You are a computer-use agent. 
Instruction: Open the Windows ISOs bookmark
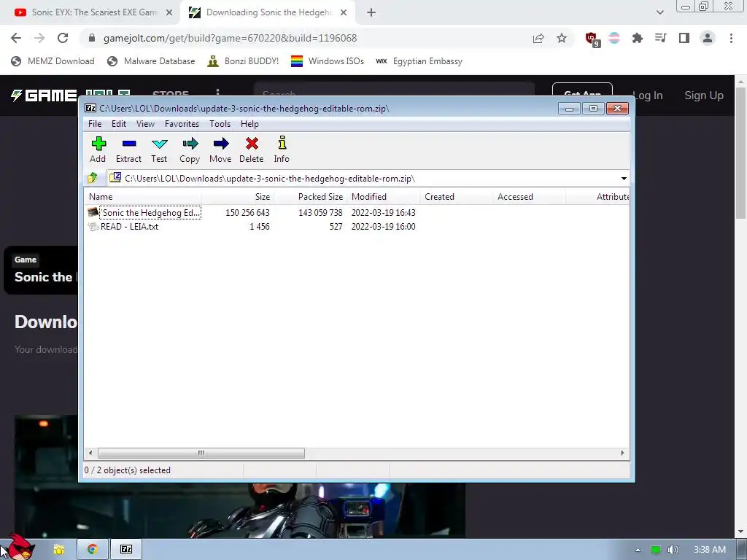click(x=328, y=61)
